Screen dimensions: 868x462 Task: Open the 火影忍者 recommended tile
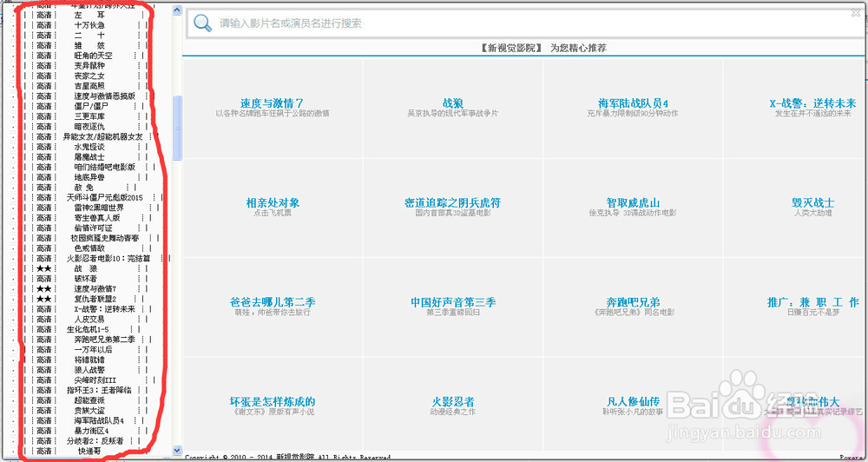[453, 401]
